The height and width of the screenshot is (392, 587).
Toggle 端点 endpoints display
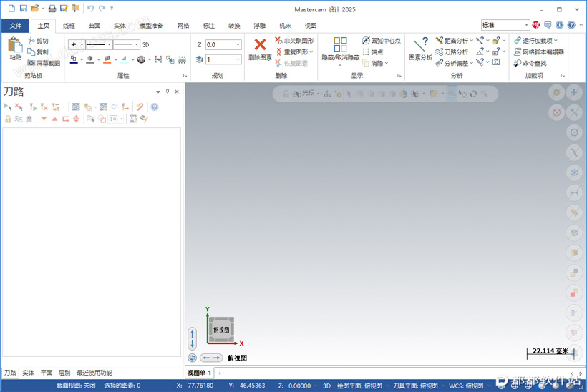(x=372, y=52)
